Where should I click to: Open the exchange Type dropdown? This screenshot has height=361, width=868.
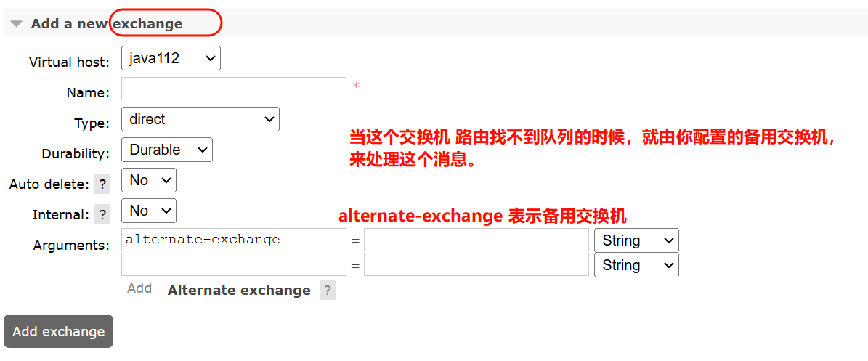click(x=200, y=119)
